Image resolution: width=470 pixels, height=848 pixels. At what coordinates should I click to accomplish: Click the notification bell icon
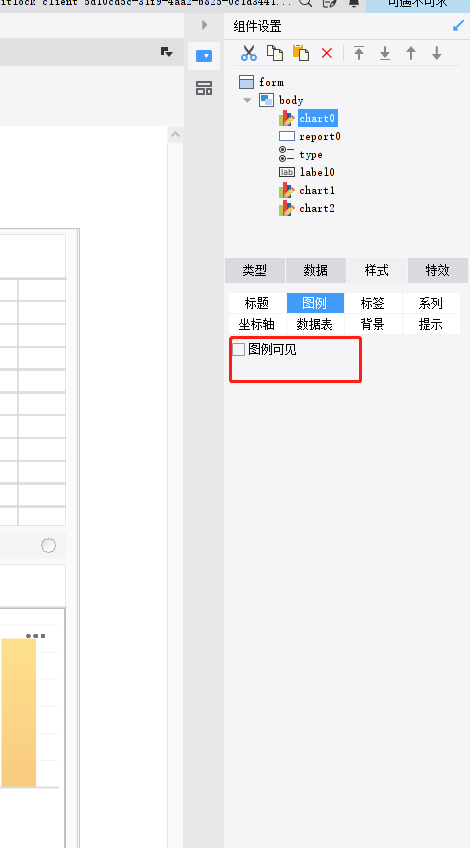click(354, 3)
